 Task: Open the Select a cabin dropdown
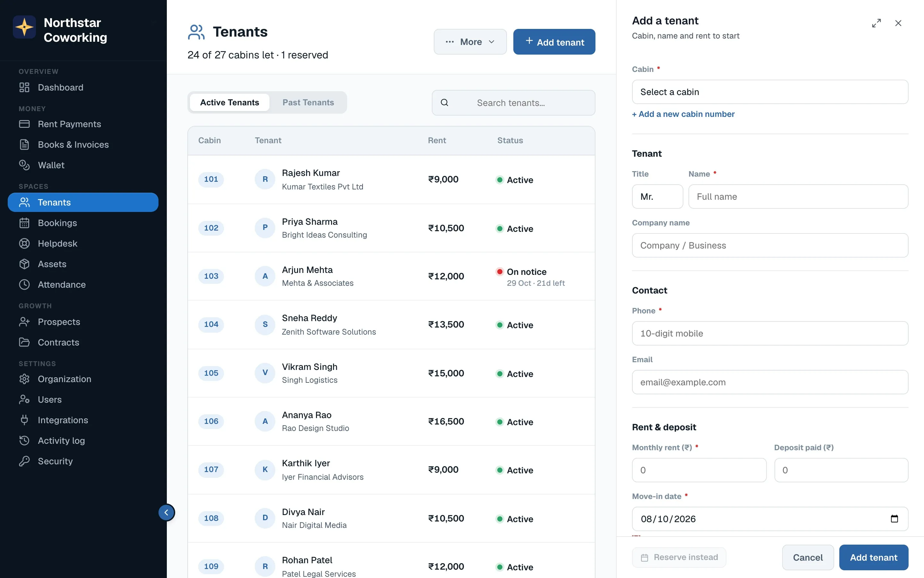coord(770,92)
